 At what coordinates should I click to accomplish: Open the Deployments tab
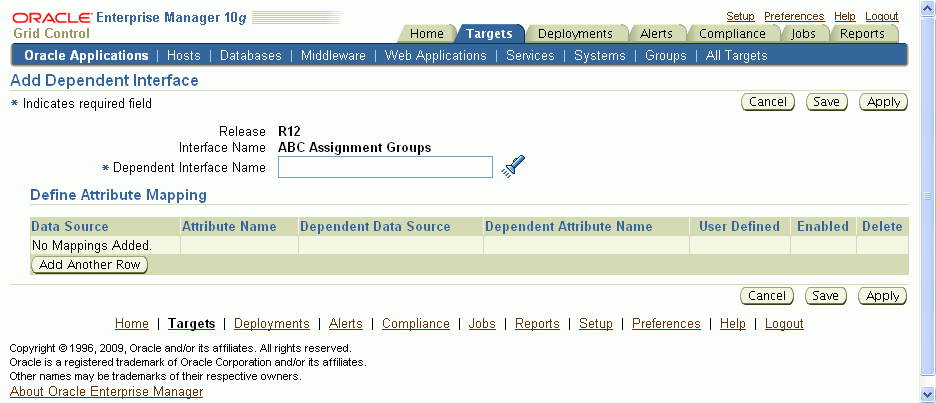pyautogui.click(x=575, y=33)
